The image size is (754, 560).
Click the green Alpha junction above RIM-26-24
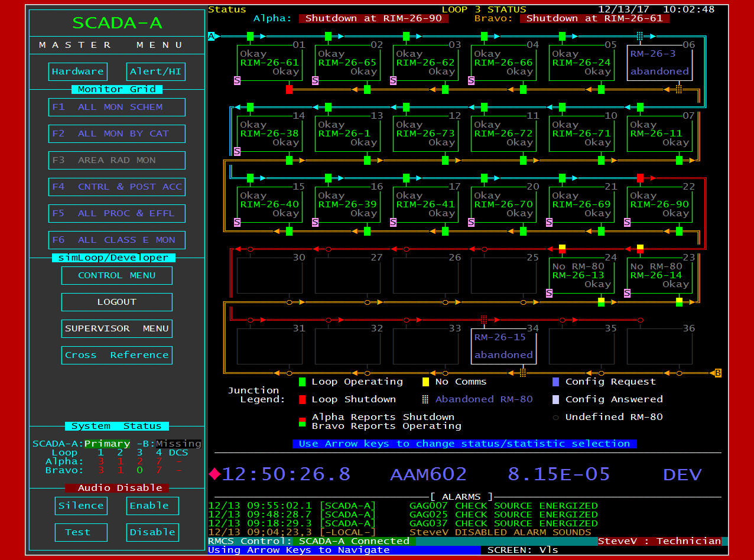point(562,36)
